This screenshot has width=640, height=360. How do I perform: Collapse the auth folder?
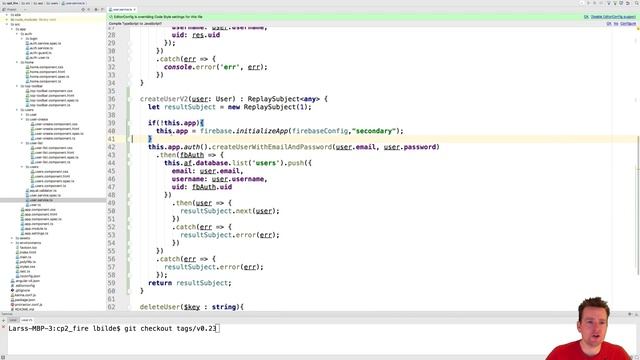pyautogui.click(x=17, y=34)
